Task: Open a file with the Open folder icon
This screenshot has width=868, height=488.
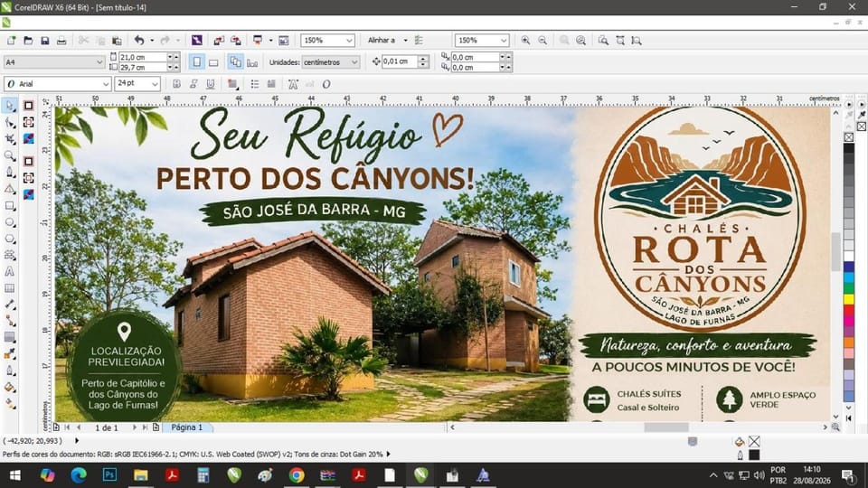Action: pos(28,41)
